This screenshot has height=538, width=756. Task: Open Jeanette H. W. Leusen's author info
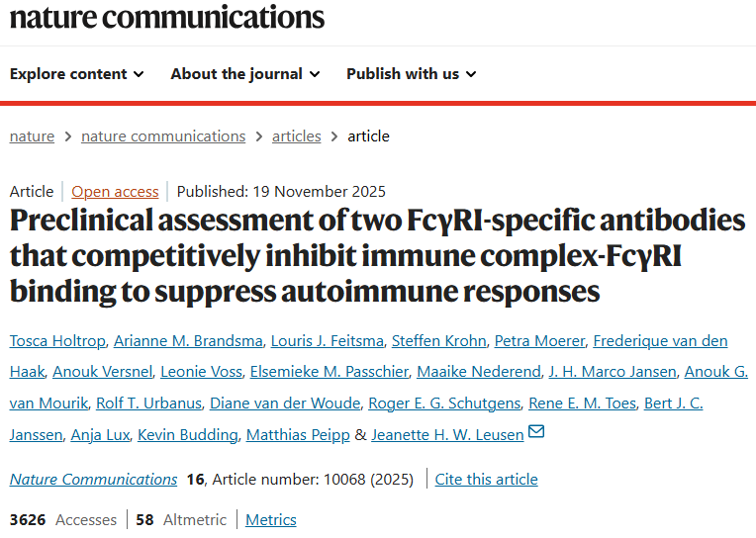pos(447,435)
